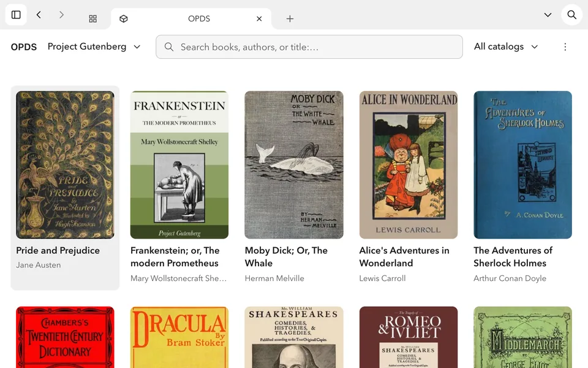Go forward with the right arrow
Screen dimensions: 588x368
pyautogui.click(x=61, y=15)
